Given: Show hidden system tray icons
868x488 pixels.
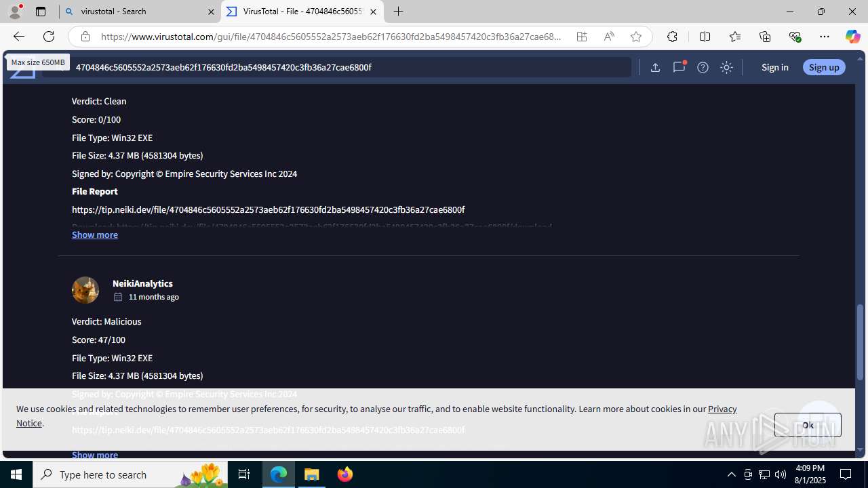Looking at the screenshot, I should click(x=731, y=474).
